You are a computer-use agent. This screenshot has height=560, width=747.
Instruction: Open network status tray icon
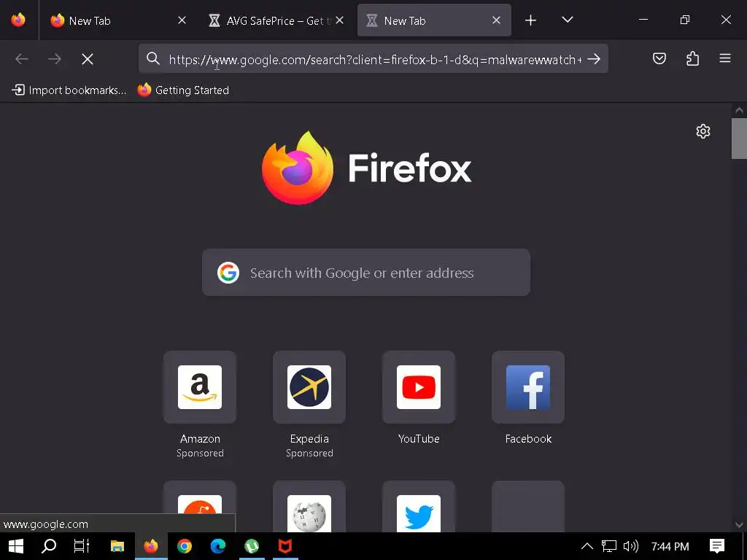[x=609, y=546]
